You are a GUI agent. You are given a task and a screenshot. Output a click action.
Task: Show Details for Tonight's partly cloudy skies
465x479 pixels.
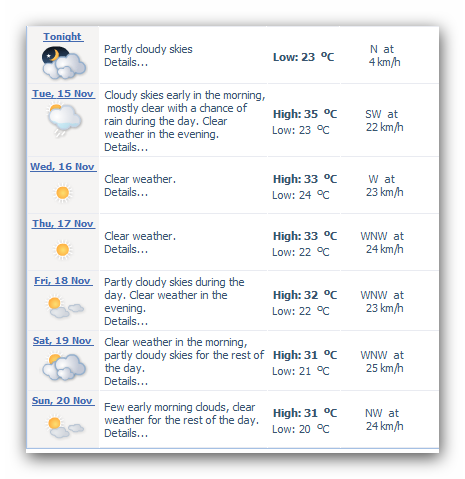point(126,62)
